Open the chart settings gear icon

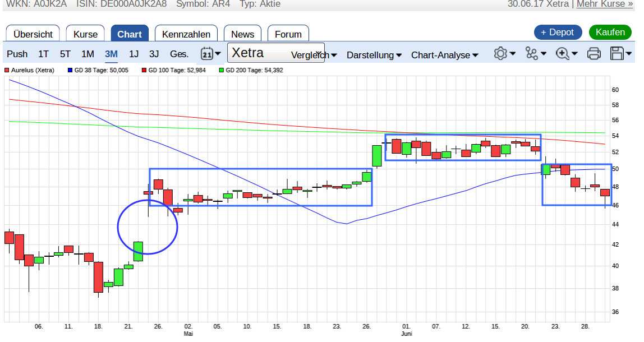coord(500,54)
